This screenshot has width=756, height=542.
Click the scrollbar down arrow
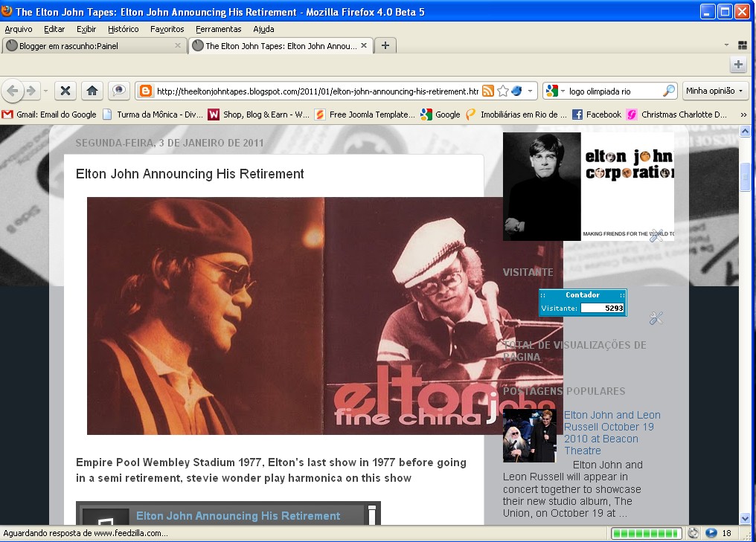point(745,519)
